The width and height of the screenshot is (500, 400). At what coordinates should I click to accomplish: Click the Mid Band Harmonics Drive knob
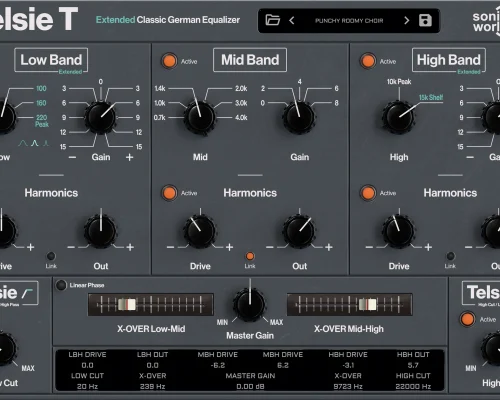click(x=200, y=231)
